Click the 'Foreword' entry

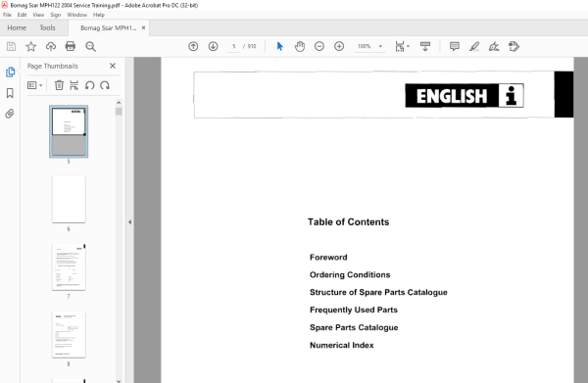click(328, 258)
